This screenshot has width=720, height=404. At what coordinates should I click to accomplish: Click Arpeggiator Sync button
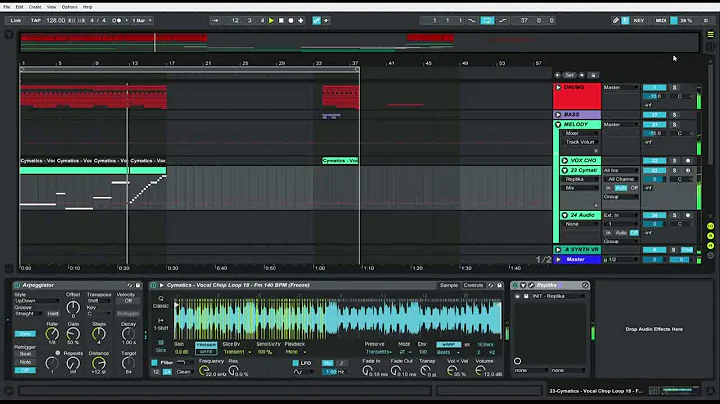pyautogui.click(x=25, y=334)
